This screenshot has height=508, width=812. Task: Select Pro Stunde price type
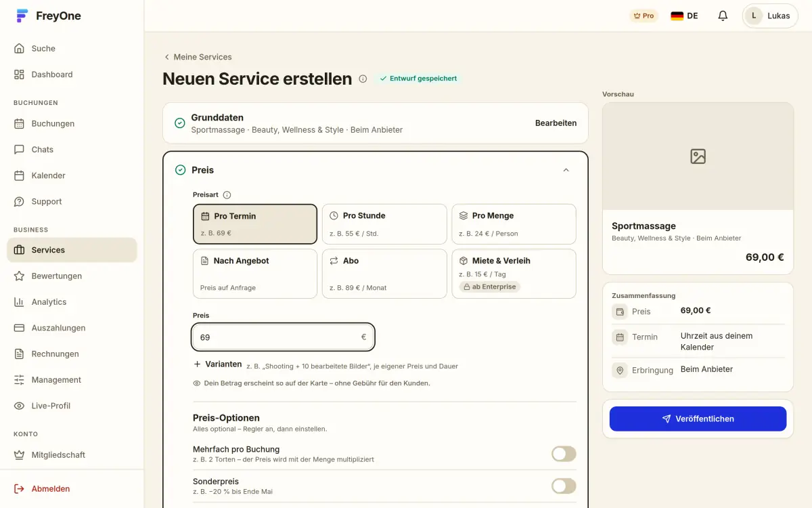[x=384, y=224]
